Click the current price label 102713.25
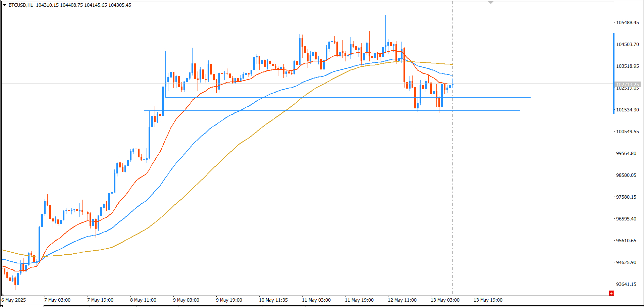 point(627,85)
